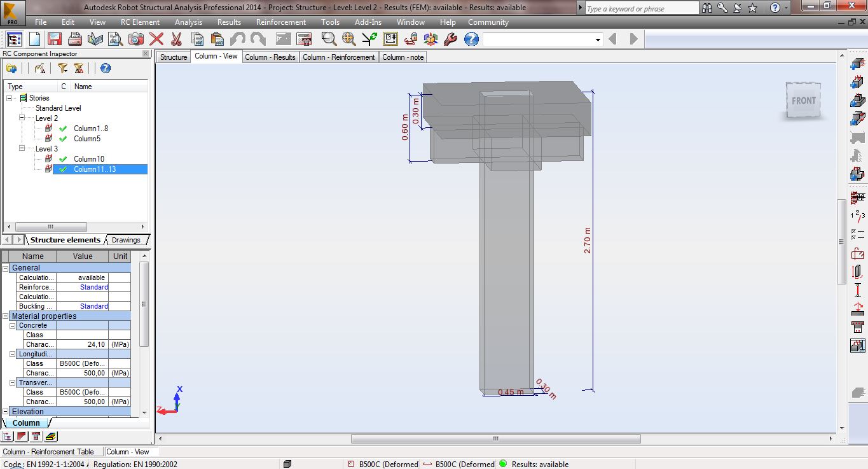Click the layout selection icon at toolbar start
Viewport: 868px width, 469px height.
coord(14,39)
